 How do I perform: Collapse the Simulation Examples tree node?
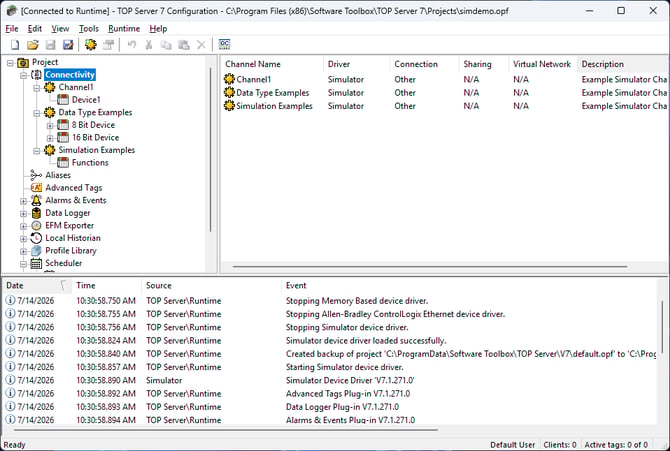(37, 151)
